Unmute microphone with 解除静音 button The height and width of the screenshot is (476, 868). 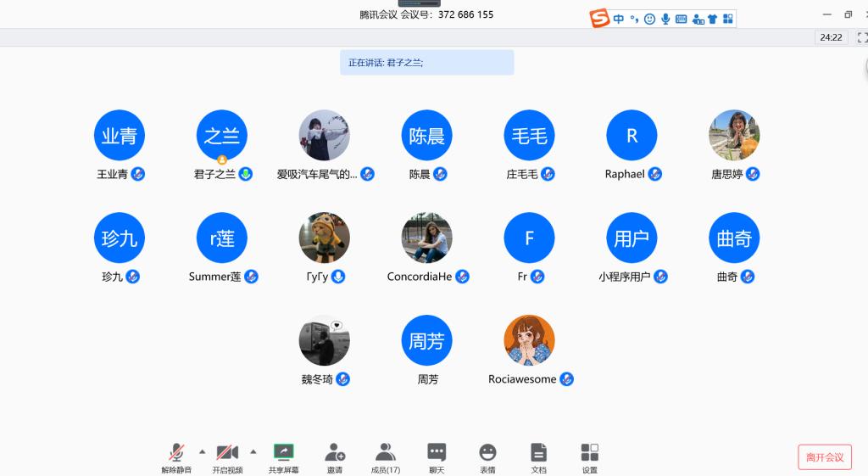[176, 456]
